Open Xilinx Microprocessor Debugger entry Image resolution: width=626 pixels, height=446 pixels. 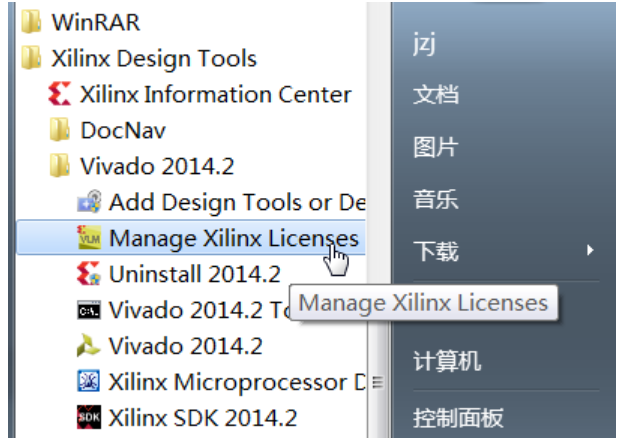click(x=237, y=382)
